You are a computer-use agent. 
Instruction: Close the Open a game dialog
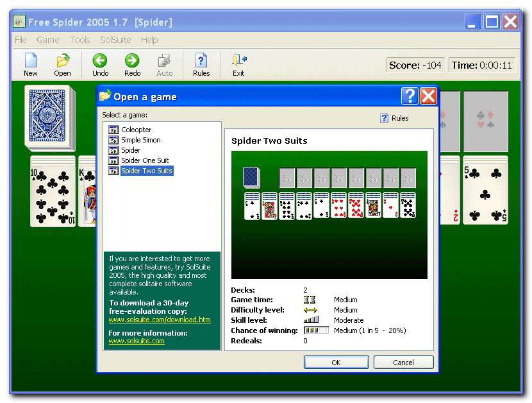[x=428, y=96]
